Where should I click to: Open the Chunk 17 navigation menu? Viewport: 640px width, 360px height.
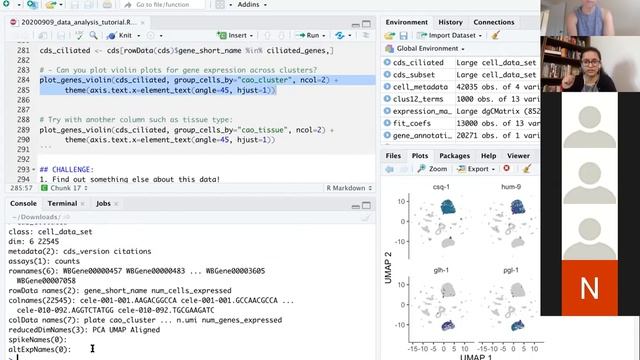pos(64,188)
